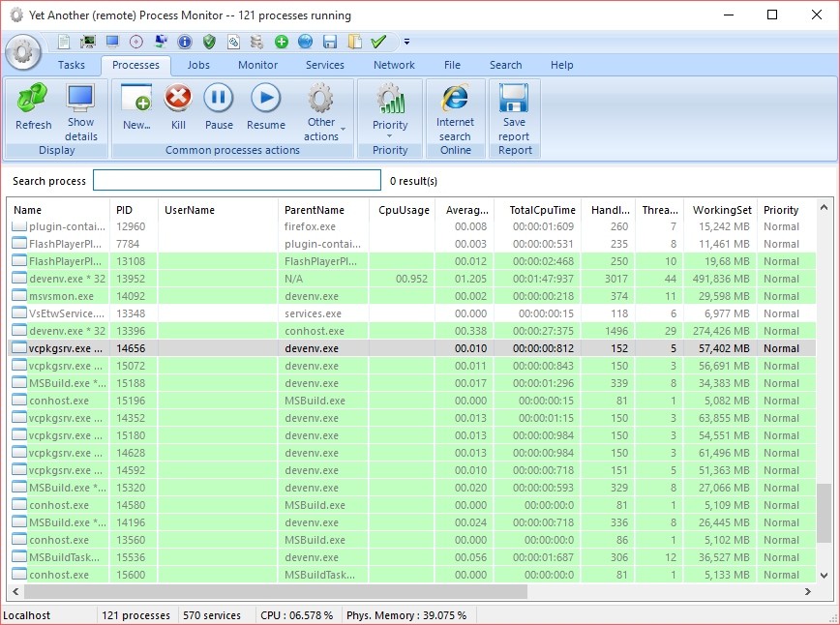The image size is (840, 625).
Task: Sort by the PID column header
Action: pos(134,210)
